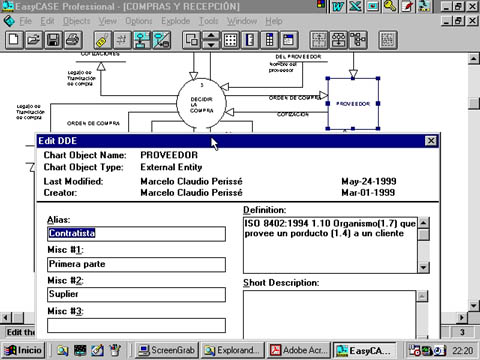Screen dimensions: 480x360
Task: Open the Tools menu
Action: 209,21
